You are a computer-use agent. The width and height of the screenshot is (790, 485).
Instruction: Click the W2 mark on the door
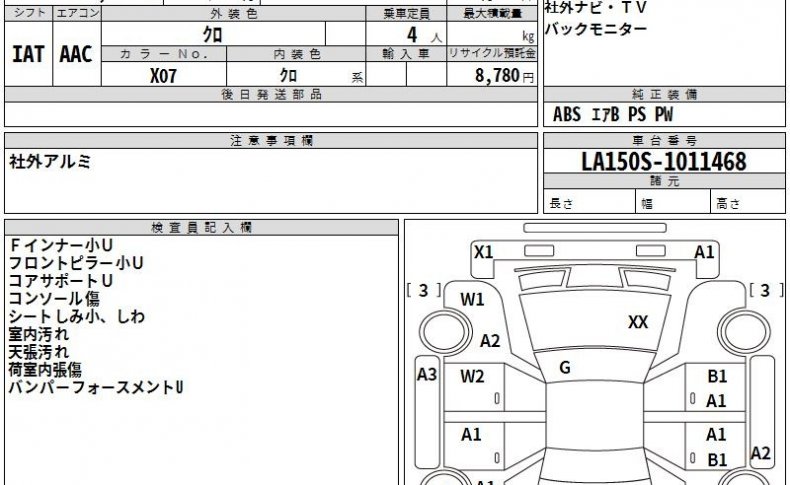(x=472, y=376)
